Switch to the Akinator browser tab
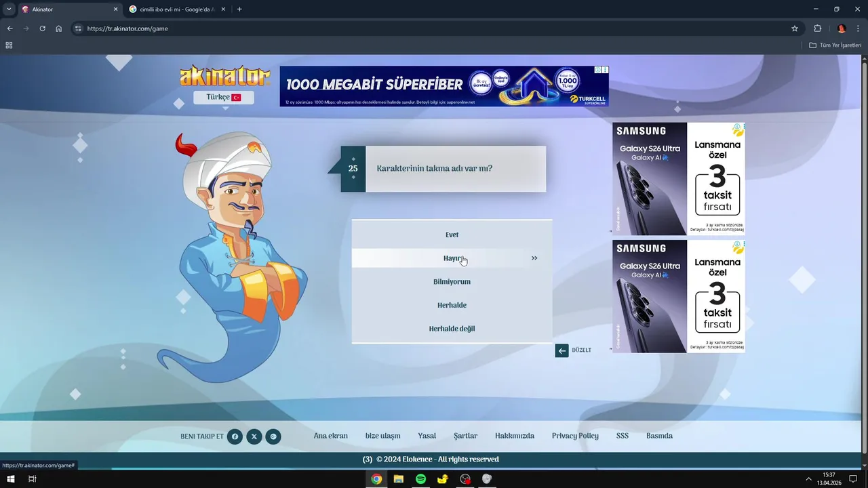The image size is (868, 488). coord(69,9)
